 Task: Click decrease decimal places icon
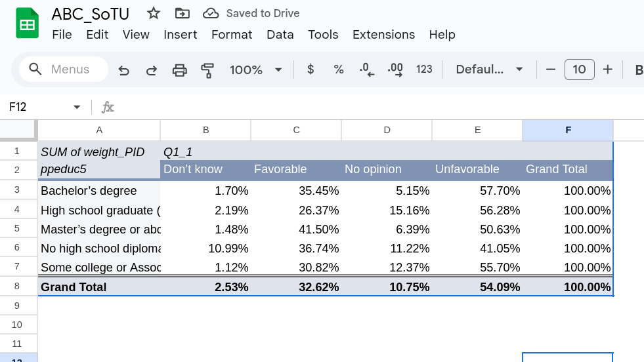[366, 70]
